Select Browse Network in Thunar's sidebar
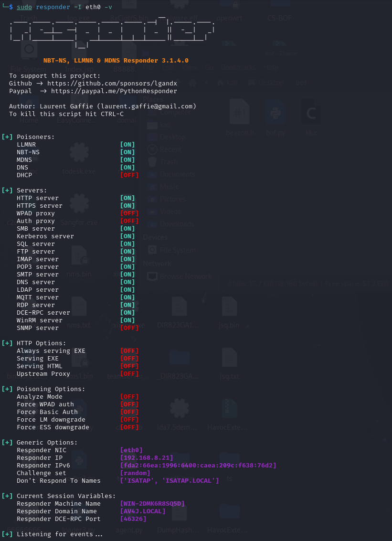Image resolution: width=392 pixels, height=541 pixels. click(x=180, y=276)
